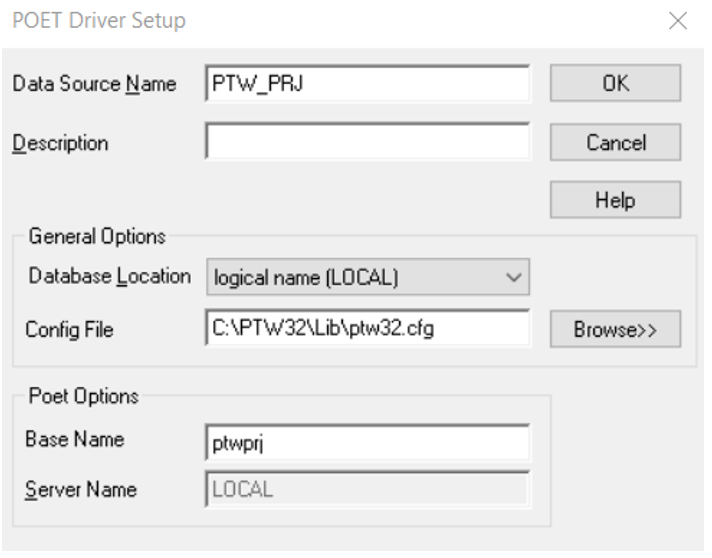Click the 'Config File' label
The height and width of the screenshot is (558, 712).
coord(70,330)
